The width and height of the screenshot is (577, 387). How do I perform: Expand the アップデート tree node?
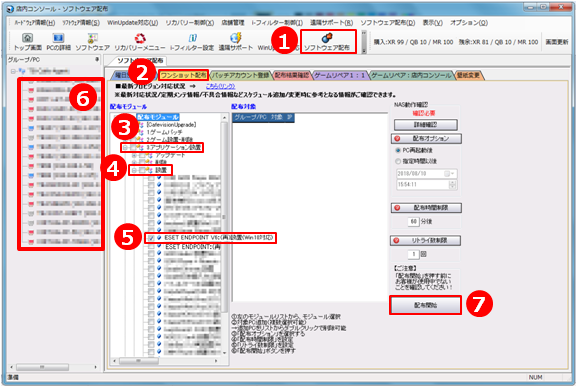click(134, 156)
